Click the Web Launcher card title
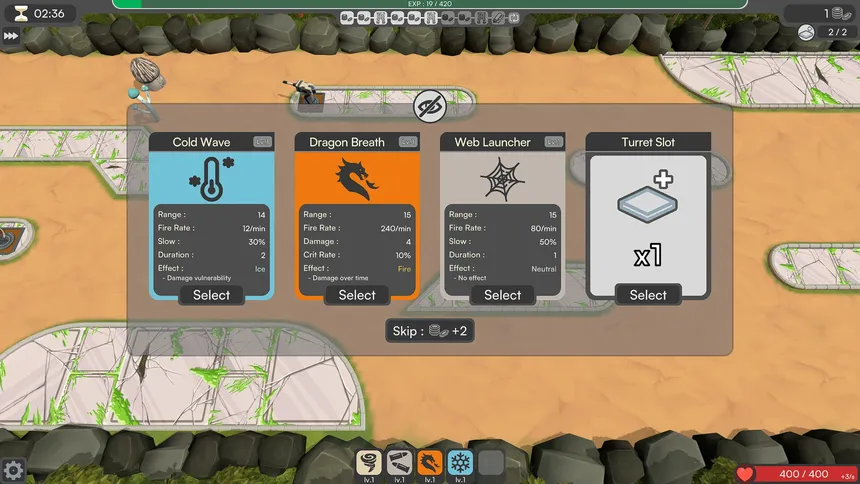The height and width of the screenshot is (484, 860). (x=493, y=142)
